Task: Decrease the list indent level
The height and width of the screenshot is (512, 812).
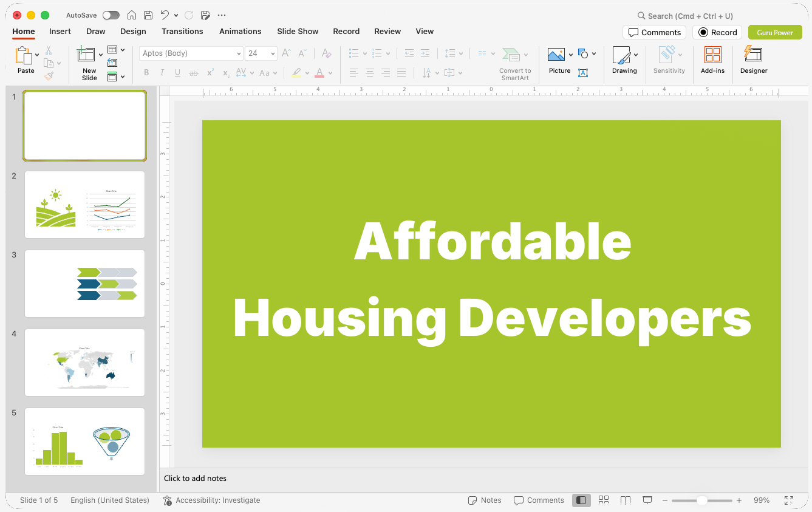Action: pyautogui.click(x=409, y=53)
